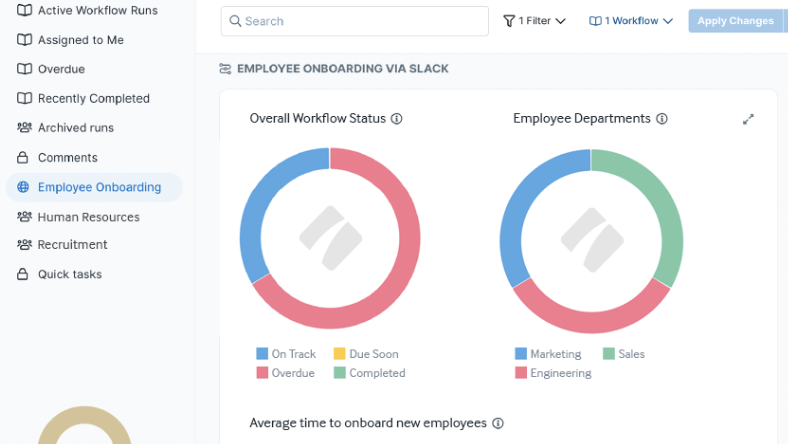Toggle the Sales legend entry in departments chart

(623, 354)
